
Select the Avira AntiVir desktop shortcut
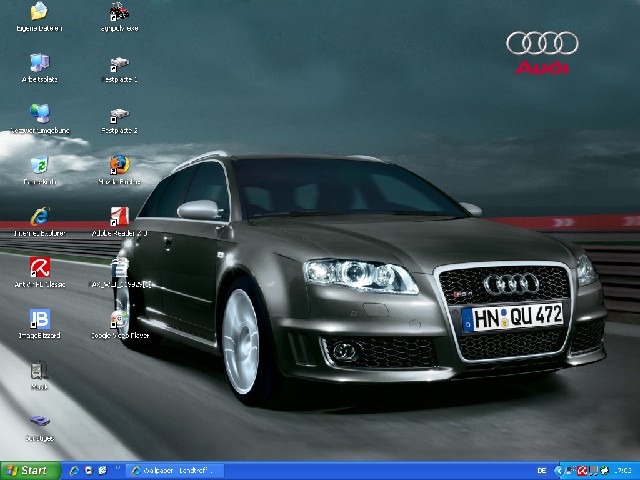coord(39,268)
